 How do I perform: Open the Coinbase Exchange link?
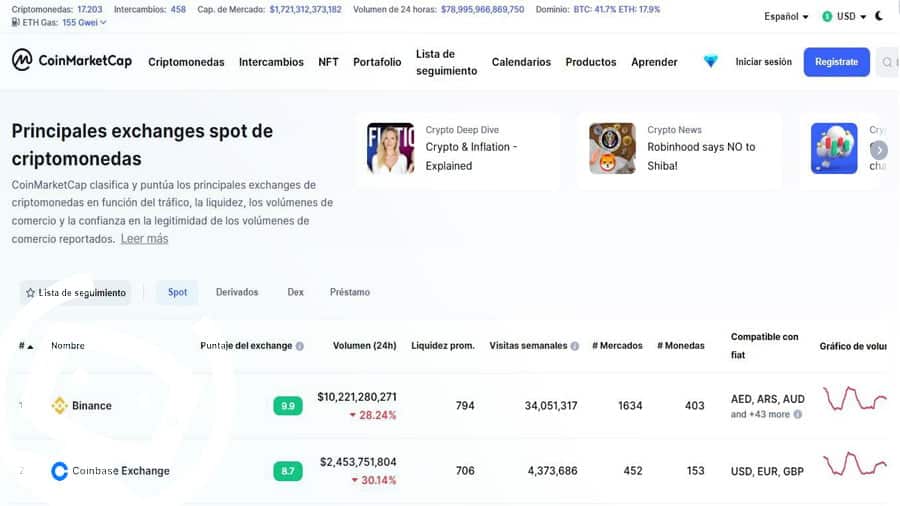coord(121,471)
